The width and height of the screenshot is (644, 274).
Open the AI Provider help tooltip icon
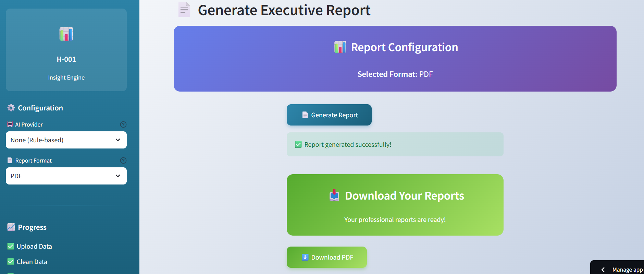(123, 124)
